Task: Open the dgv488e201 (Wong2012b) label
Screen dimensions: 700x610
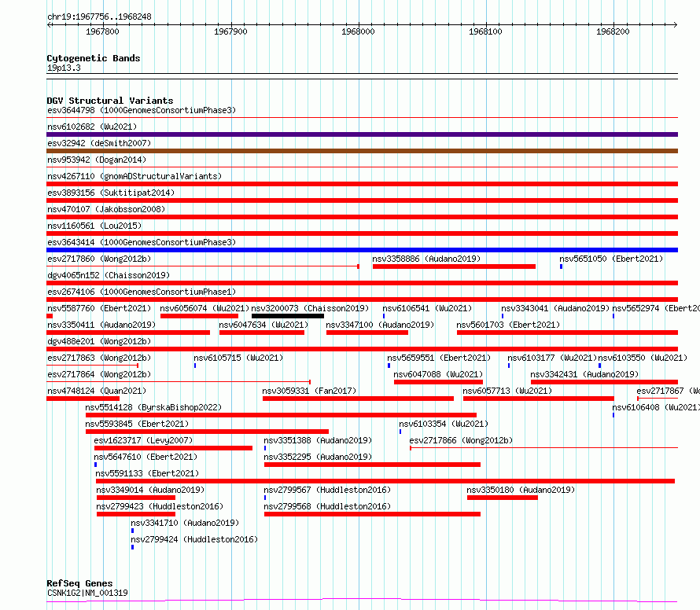Action: point(99,341)
